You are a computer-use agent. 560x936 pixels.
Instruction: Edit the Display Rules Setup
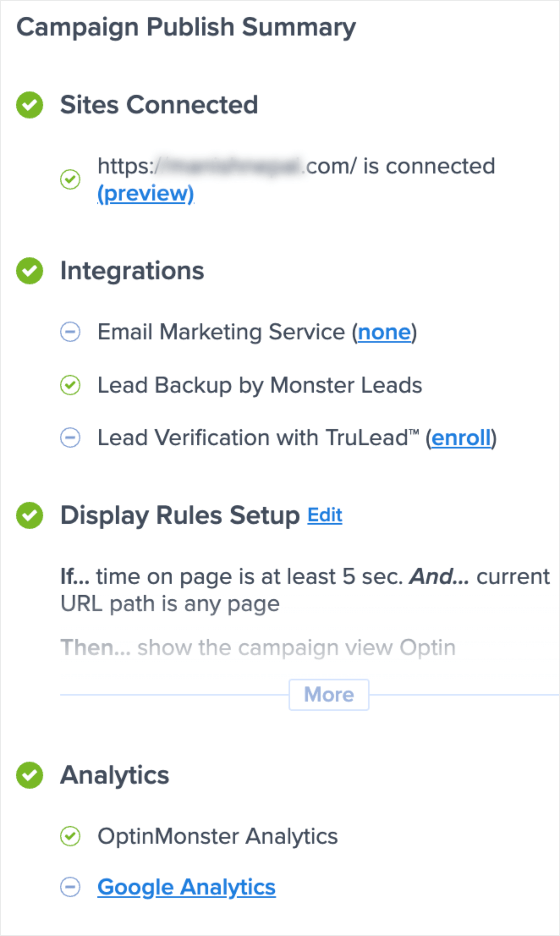(325, 515)
